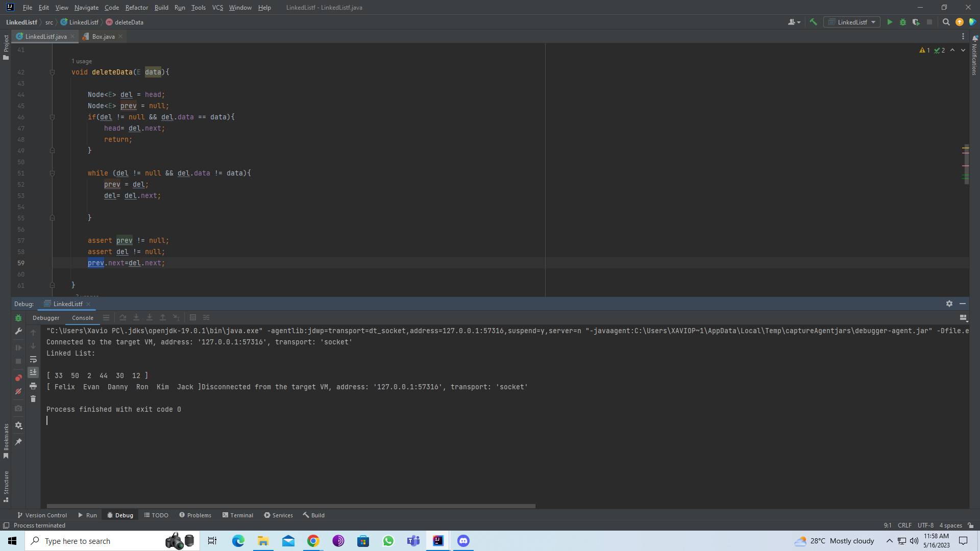Image resolution: width=980 pixels, height=551 pixels.
Task: Open the Problems tool window
Action: [195, 515]
